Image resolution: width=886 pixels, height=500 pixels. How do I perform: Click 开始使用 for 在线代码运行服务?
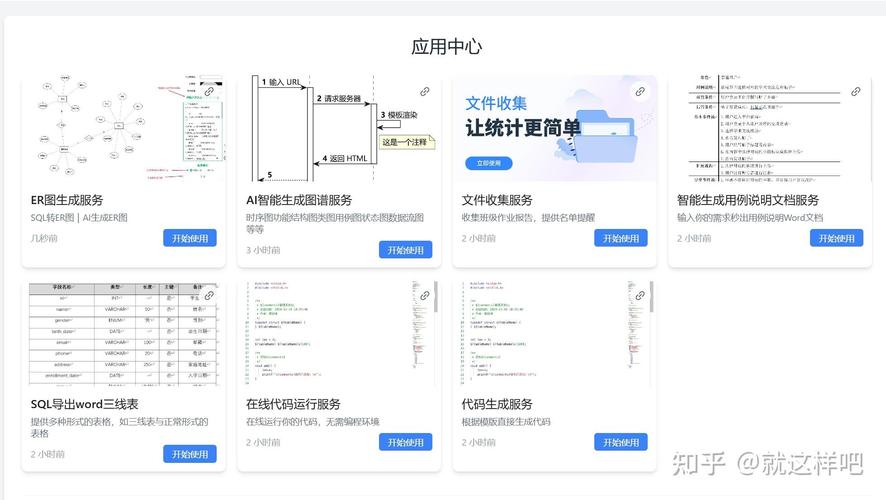[406, 442]
